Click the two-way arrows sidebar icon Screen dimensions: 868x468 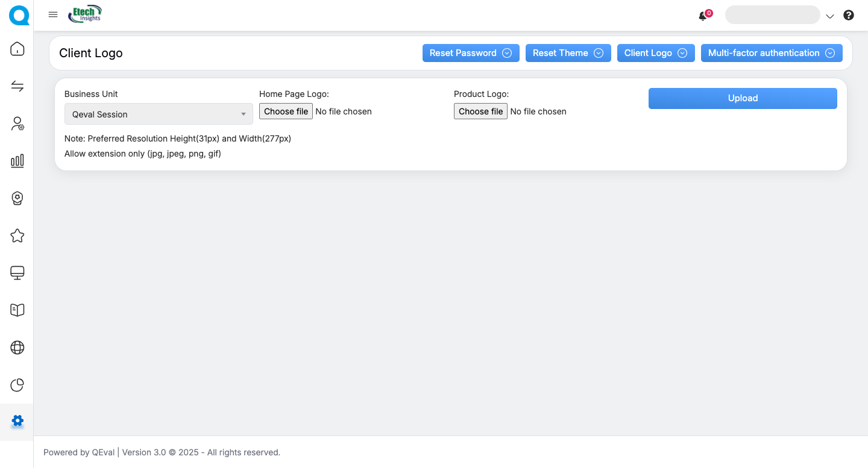[17, 87]
